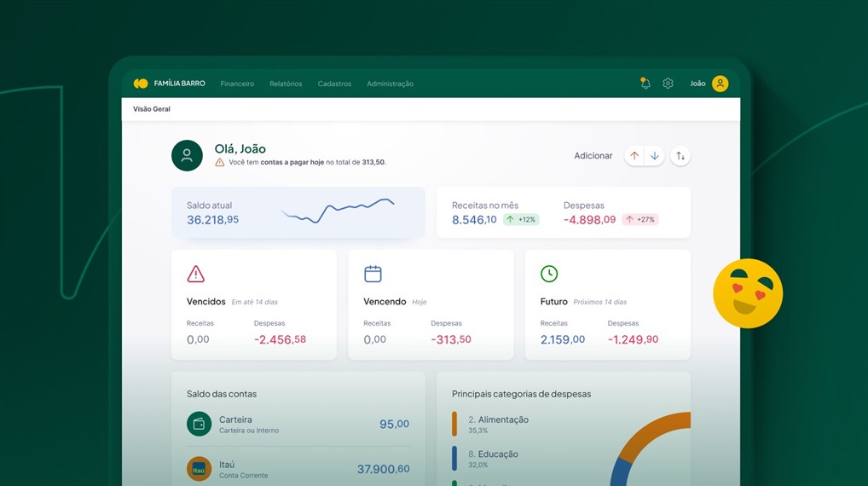Select the Carteira account row
The width and height of the screenshot is (868, 486).
coord(298,424)
